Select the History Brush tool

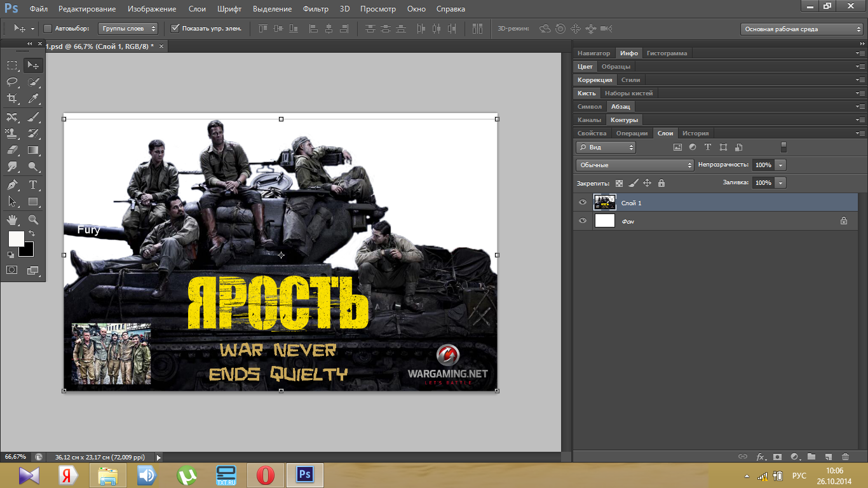pyautogui.click(x=33, y=133)
